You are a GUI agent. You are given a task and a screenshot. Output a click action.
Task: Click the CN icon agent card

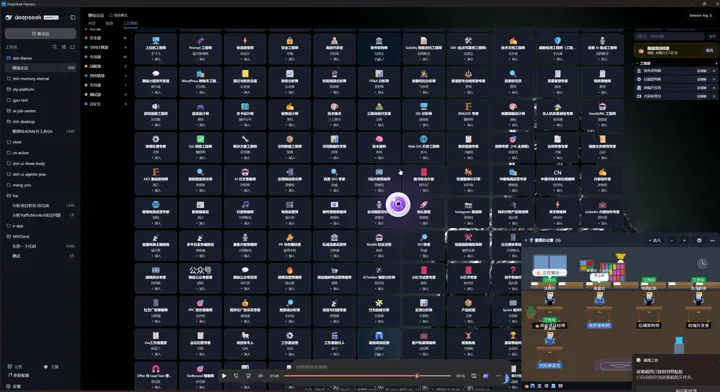point(557,179)
